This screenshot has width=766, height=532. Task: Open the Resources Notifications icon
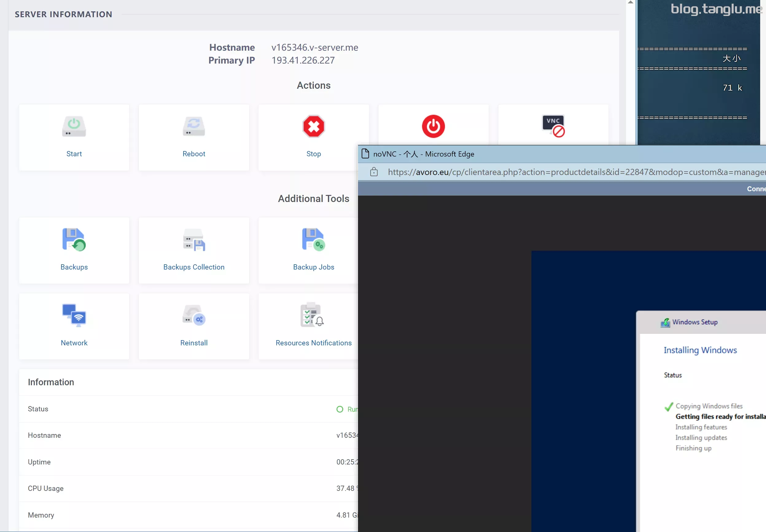tap(312, 315)
